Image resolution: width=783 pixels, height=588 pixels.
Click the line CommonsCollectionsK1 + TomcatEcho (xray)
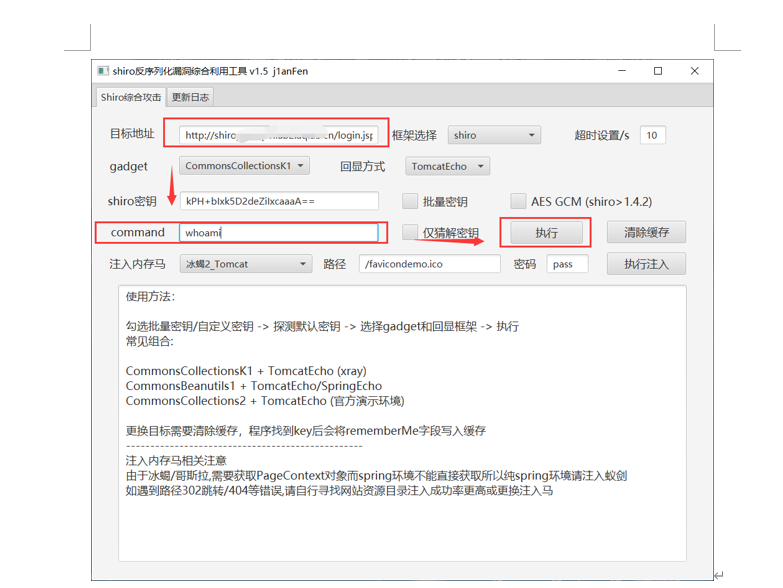(246, 371)
